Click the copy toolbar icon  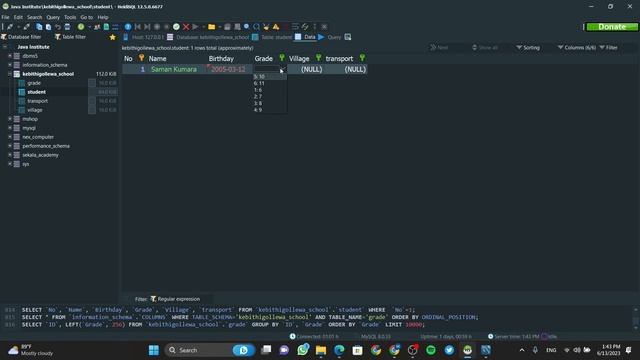pyautogui.click(x=39, y=27)
